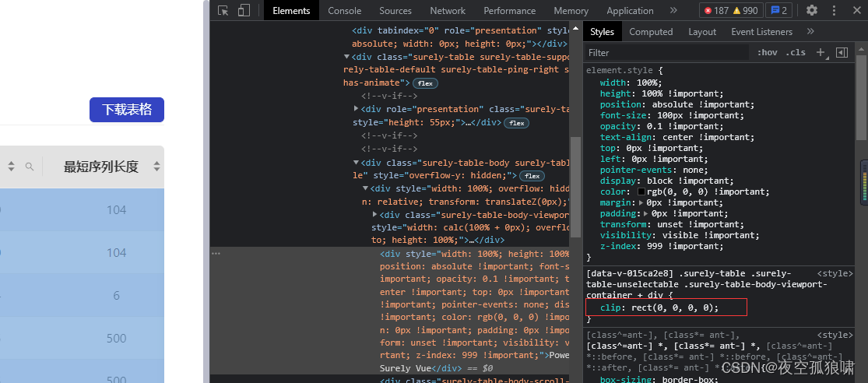Open DevTools settings gear
Viewport: 868px width, 383px height.
coord(811,11)
